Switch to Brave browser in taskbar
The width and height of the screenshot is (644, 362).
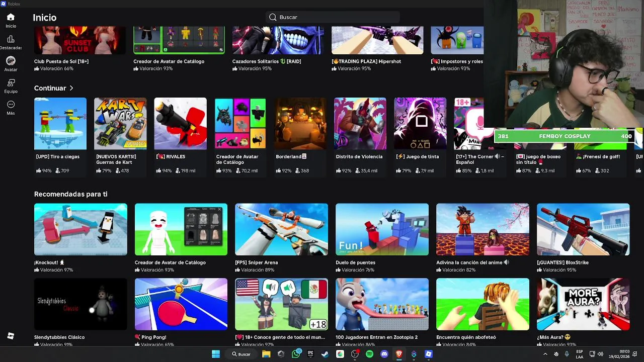click(x=399, y=354)
